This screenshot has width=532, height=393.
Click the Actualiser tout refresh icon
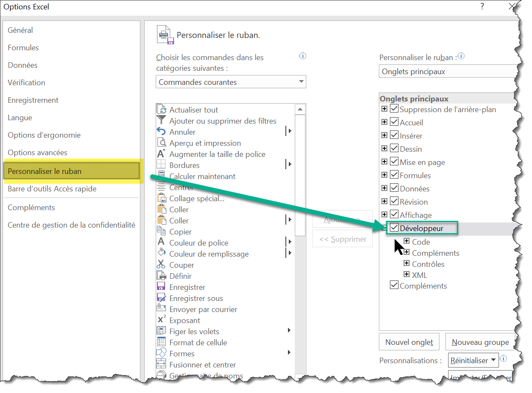(x=161, y=110)
